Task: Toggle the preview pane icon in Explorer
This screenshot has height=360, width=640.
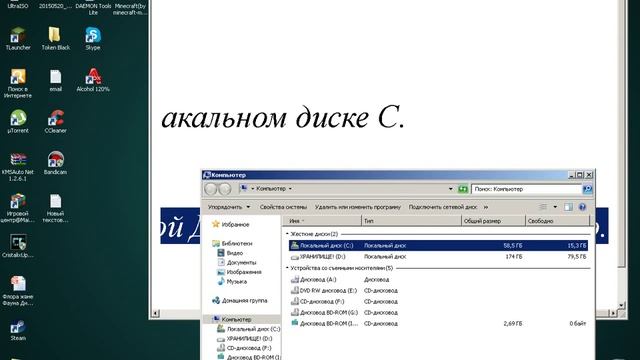Action: click(568, 207)
